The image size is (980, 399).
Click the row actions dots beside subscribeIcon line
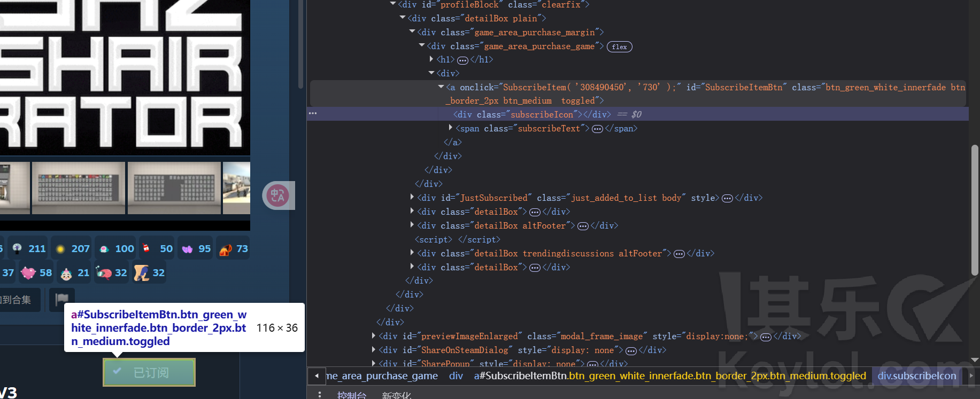tap(313, 113)
